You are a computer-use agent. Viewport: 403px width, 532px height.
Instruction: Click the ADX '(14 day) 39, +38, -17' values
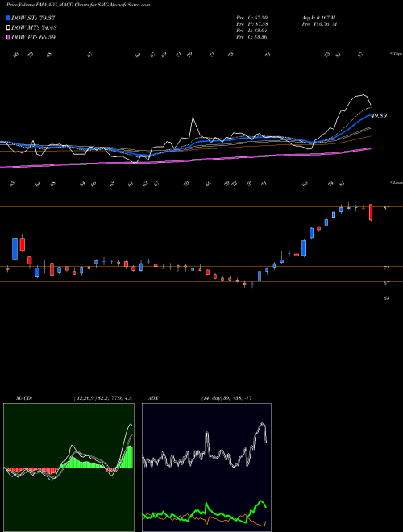226,398
